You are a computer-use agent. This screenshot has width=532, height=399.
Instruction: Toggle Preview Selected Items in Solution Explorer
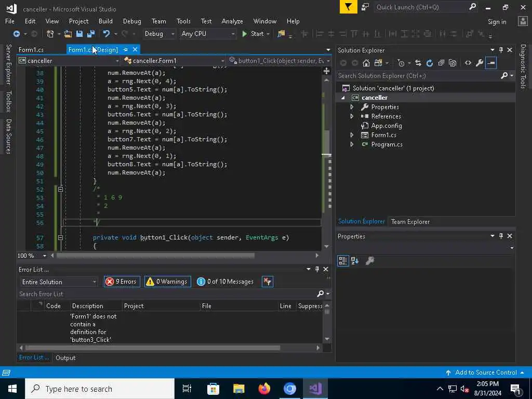click(x=491, y=63)
